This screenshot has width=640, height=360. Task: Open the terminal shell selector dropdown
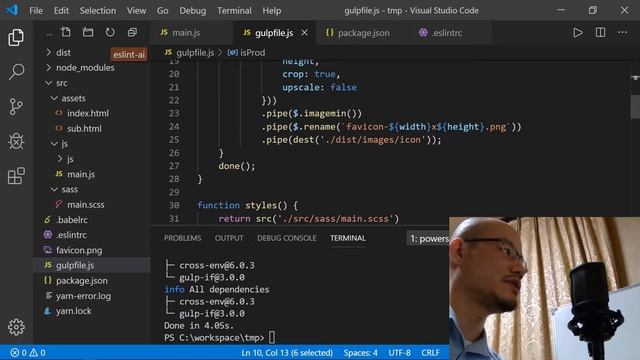(429, 238)
